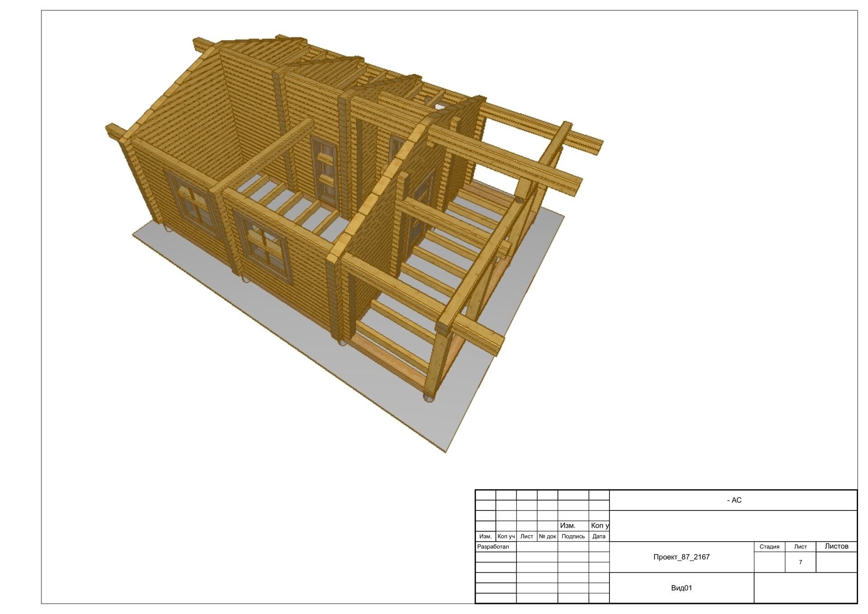
Task: Click the empty cell under 'Стадия'
Action: tap(769, 562)
